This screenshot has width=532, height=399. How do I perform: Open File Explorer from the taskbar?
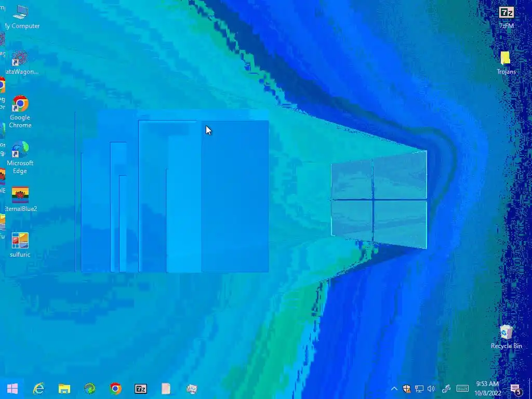click(64, 389)
